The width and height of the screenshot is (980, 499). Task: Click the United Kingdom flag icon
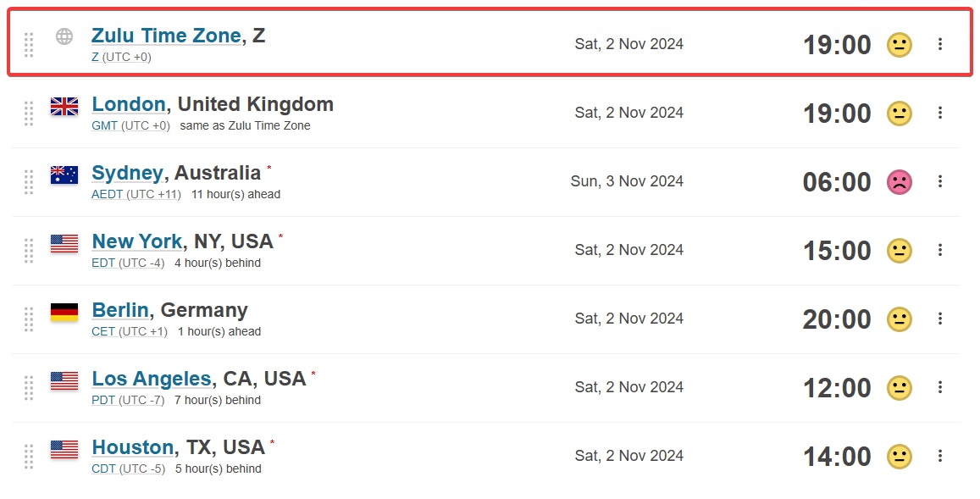(x=64, y=106)
